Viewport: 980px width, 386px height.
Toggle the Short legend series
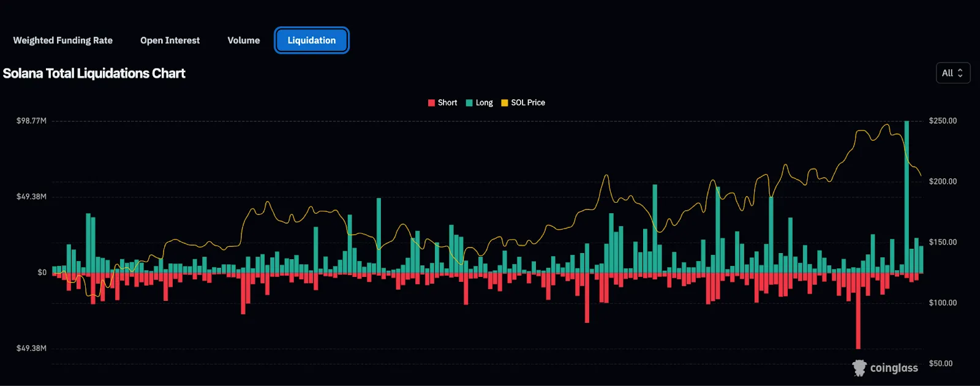[442, 103]
